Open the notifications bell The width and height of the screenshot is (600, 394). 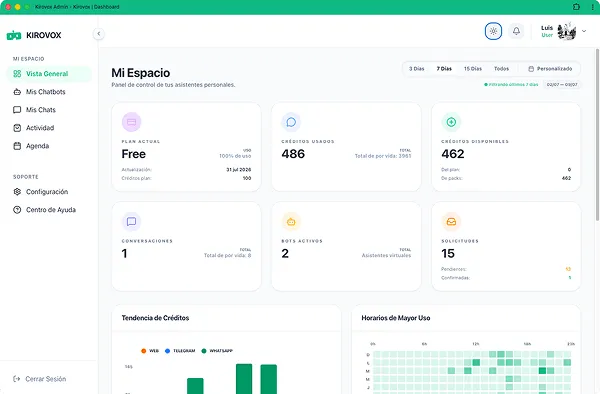(x=516, y=31)
